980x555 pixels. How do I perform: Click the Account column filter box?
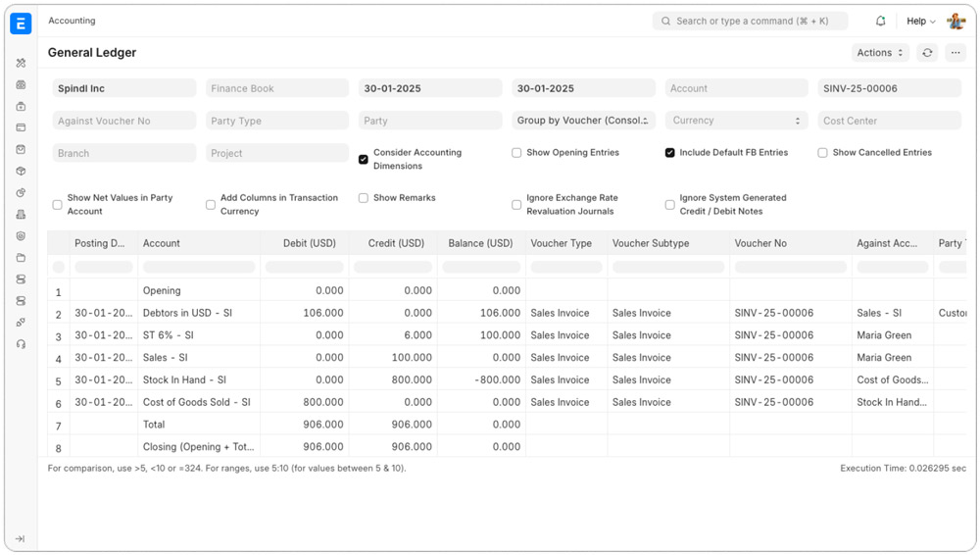point(199,267)
